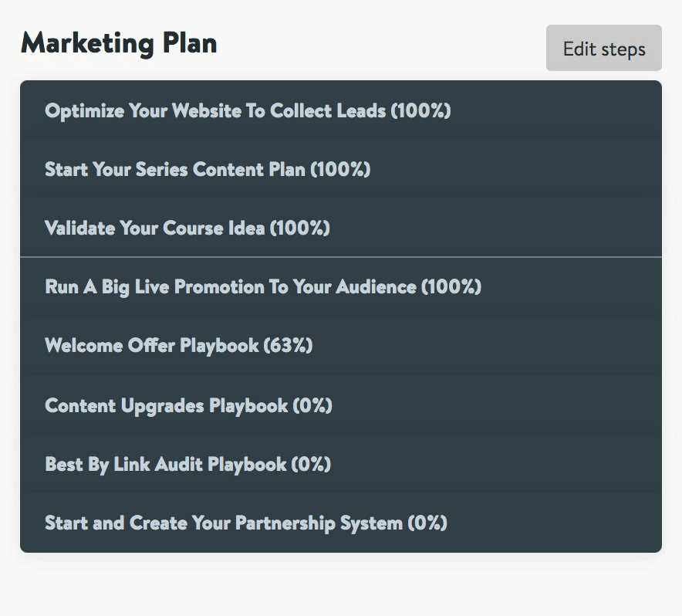Click the 100% label on Optimize Your Website
Screen dimensions: 682x616
[420, 110]
